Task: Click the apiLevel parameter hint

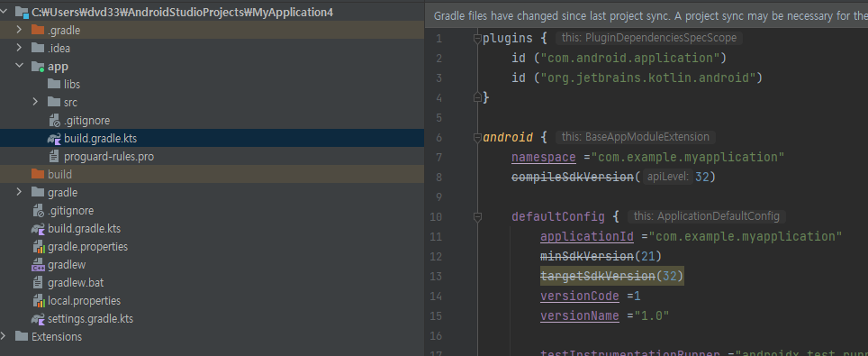Action: [668, 177]
